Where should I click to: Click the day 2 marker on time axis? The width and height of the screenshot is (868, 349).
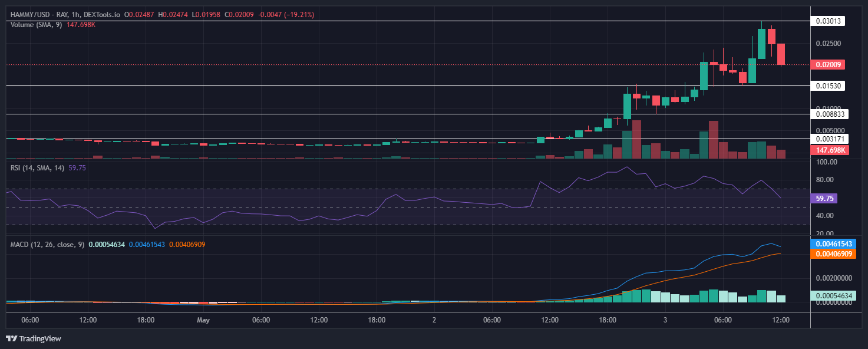434,320
